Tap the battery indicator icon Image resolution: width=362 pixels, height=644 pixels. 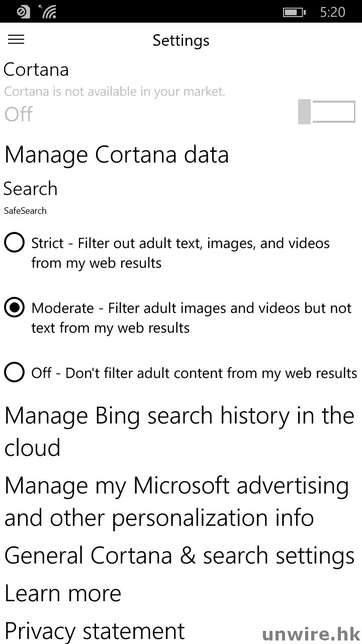[x=294, y=12]
